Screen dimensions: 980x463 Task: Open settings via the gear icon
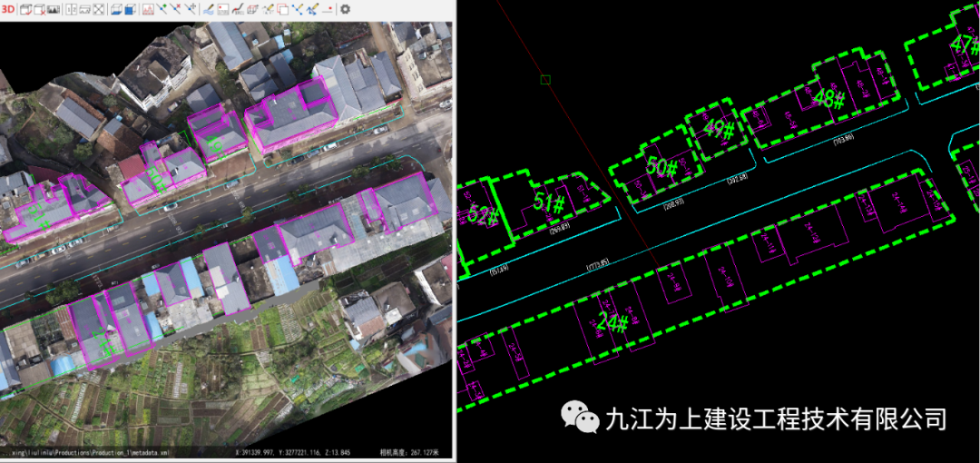tap(345, 9)
